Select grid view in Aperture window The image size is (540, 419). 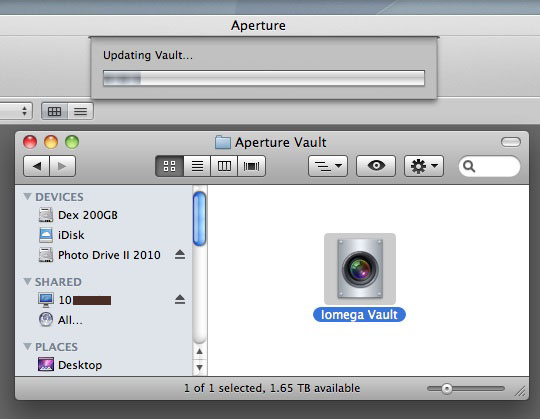pos(54,111)
